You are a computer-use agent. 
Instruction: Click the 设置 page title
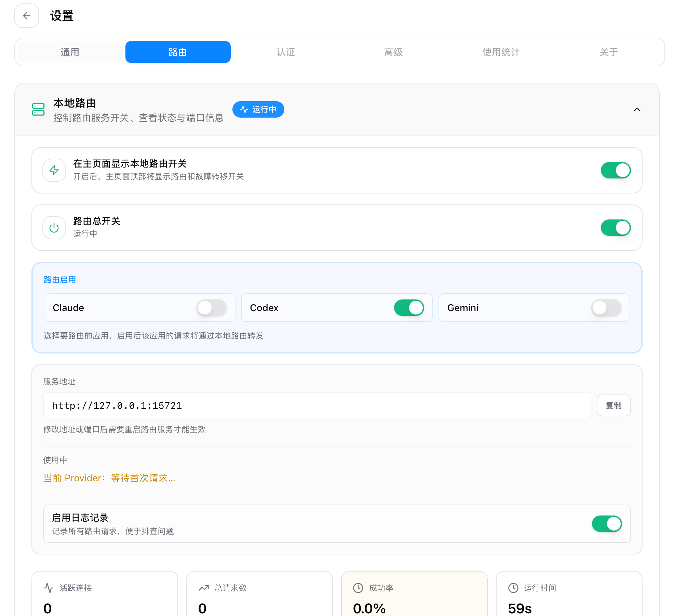coord(62,16)
